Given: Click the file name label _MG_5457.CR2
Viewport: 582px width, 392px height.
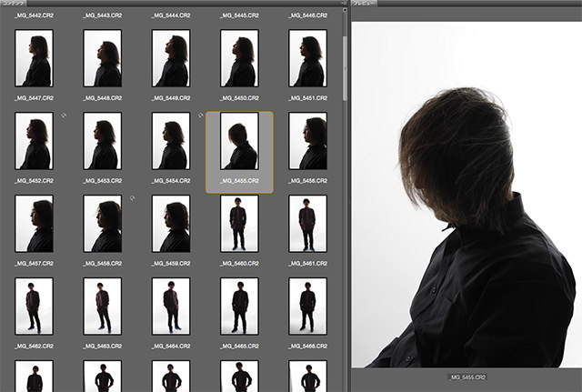Looking at the screenshot, I should [35, 264].
